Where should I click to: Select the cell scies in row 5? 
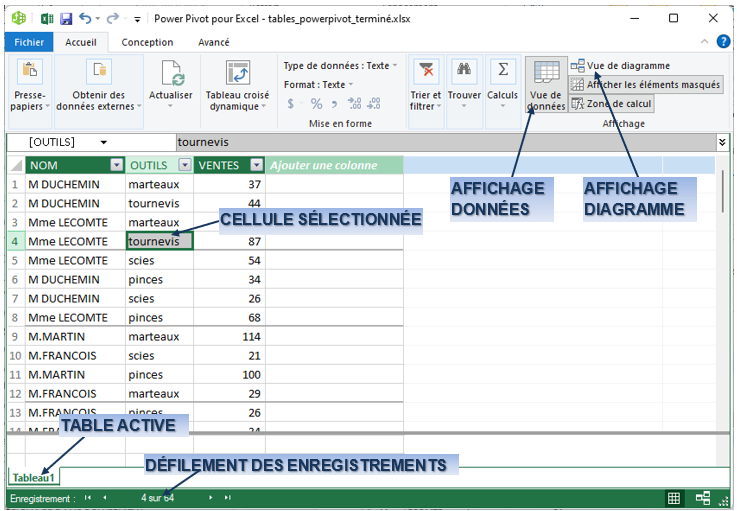pos(159,260)
